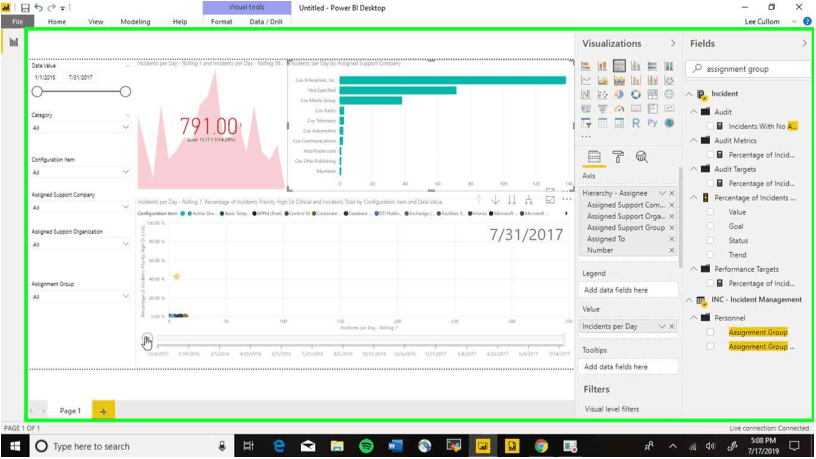Collapse the Incident table node

tap(689, 94)
